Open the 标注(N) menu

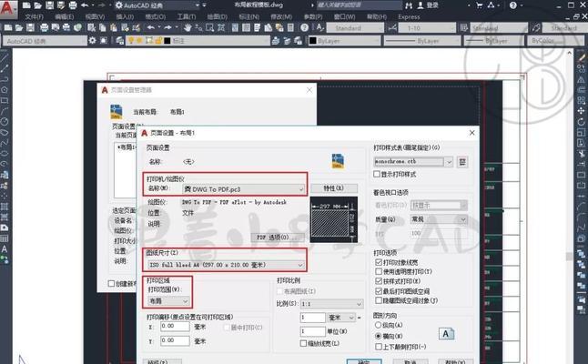[x=249, y=17]
